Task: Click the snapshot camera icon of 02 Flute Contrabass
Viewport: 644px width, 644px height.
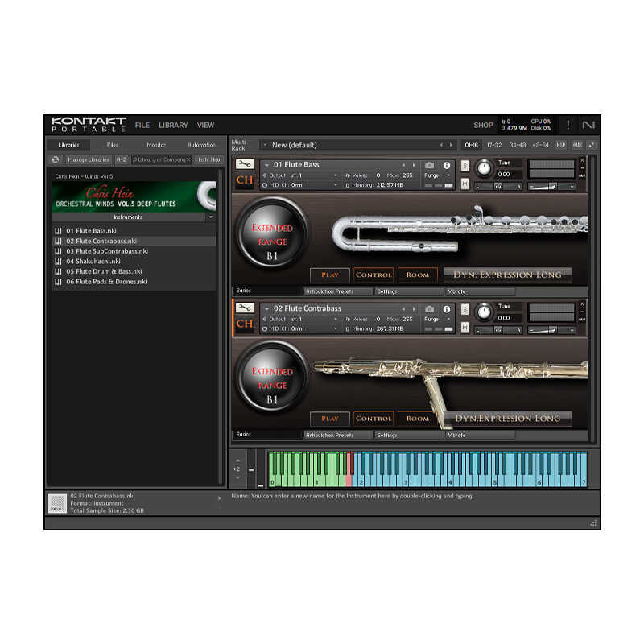Action: [x=430, y=309]
